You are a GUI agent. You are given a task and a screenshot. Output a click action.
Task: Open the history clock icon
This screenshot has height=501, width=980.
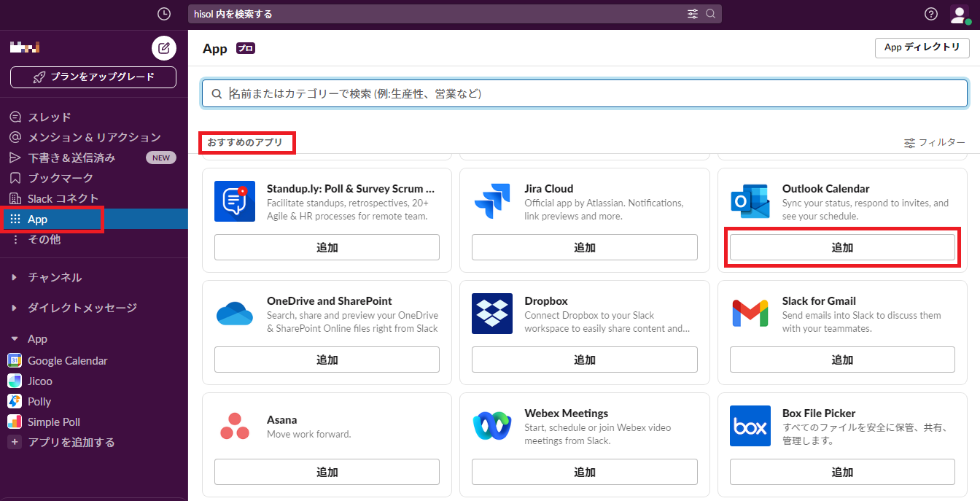[x=164, y=14]
